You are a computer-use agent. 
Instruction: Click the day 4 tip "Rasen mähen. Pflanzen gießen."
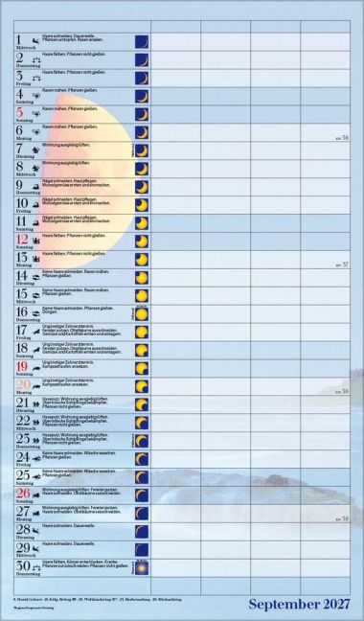point(70,90)
